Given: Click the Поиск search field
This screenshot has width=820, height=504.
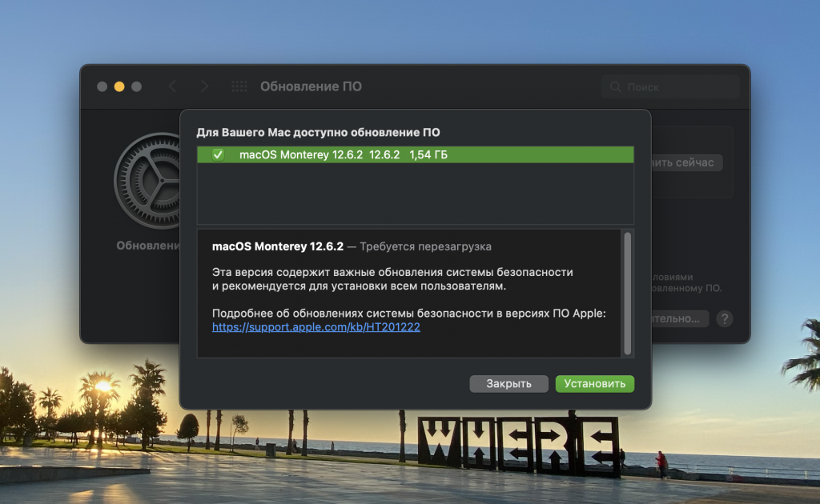Looking at the screenshot, I should point(670,86).
